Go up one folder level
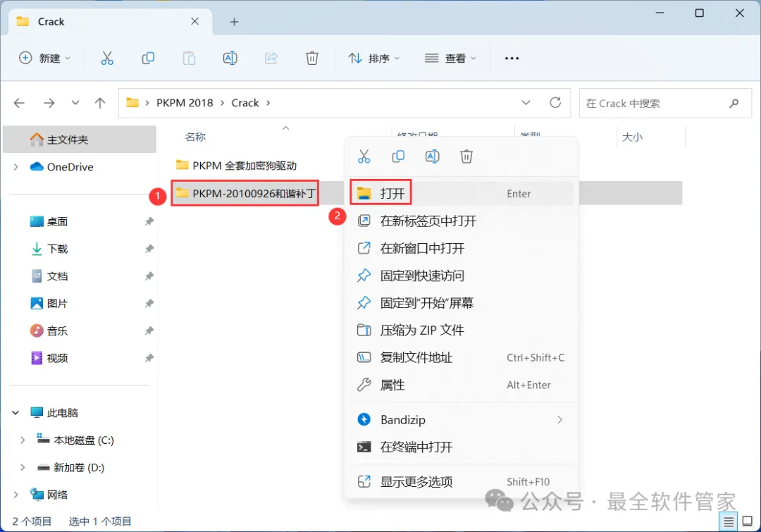Screen dimensions: 761x532 (100, 103)
